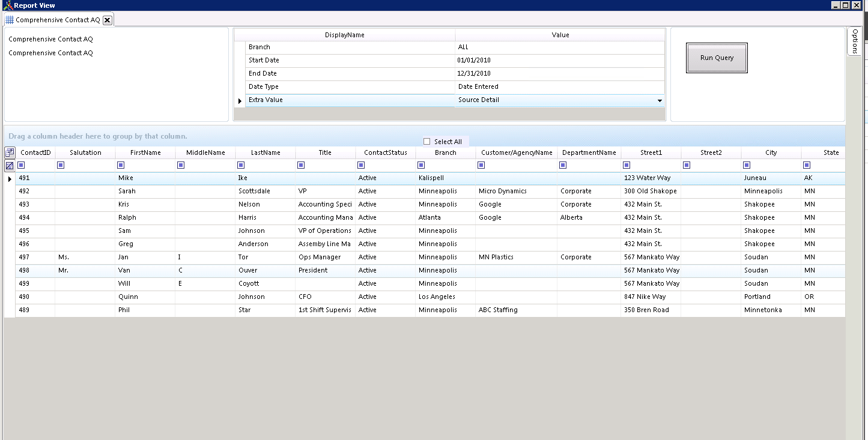Select the Extra Value parameter row label
868x440 pixels.
350,100
